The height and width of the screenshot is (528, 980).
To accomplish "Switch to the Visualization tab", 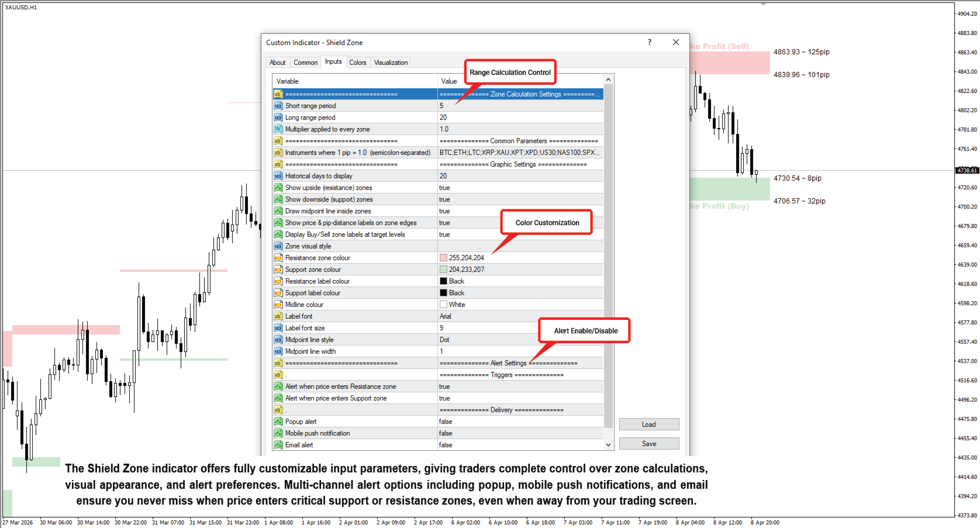I will 391,63.
